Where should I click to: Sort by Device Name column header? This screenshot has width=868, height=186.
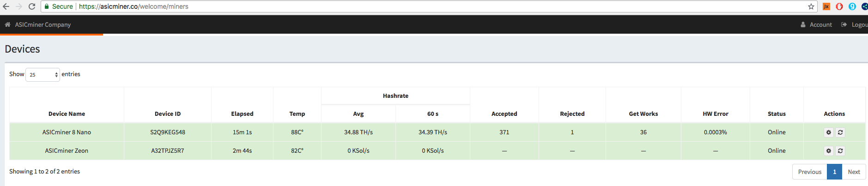tap(67, 114)
